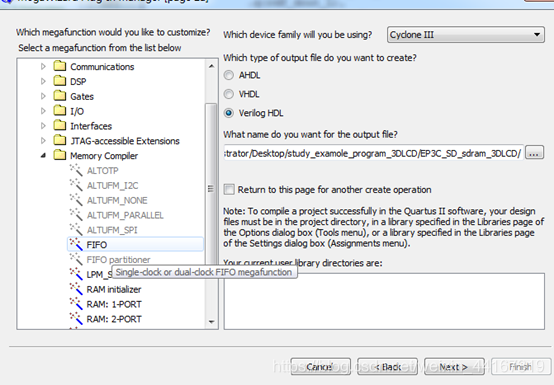Collapse the Memory Compiler tree node
This screenshot has height=385, width=554.
(x=43, y=155)
